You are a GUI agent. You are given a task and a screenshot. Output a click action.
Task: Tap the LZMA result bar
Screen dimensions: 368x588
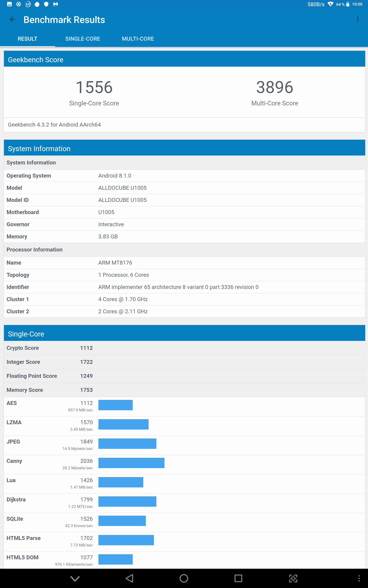point(124,424)
